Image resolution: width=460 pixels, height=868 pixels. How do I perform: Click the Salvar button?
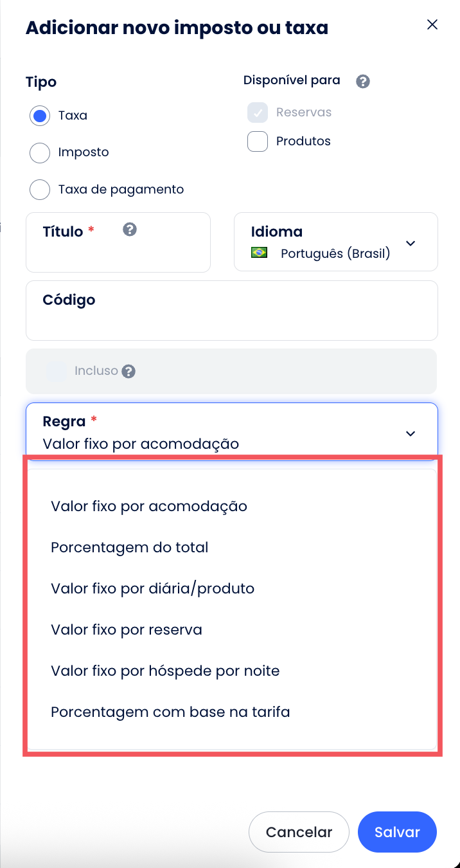pos(397,832)
